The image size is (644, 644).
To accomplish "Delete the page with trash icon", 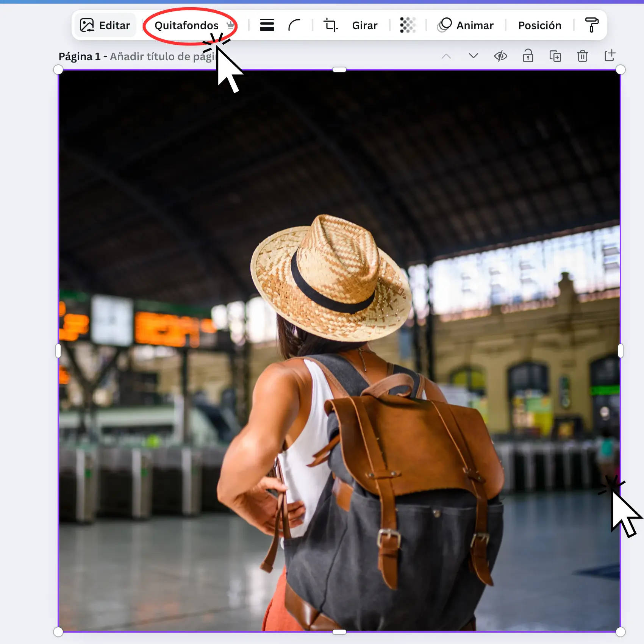I will 583,56.
